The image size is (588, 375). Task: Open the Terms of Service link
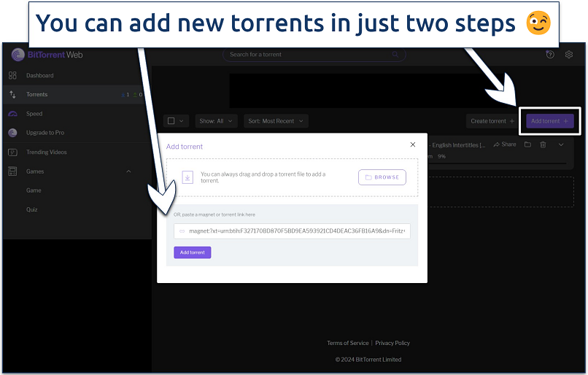(x=348, y=343)
